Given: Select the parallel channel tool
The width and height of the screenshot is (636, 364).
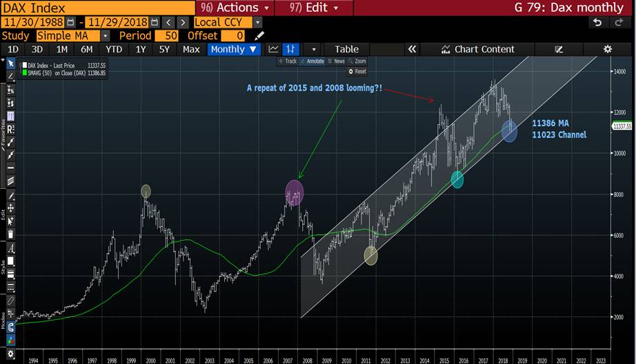Looking at the screenshot, I should click(x=10, y=181).
